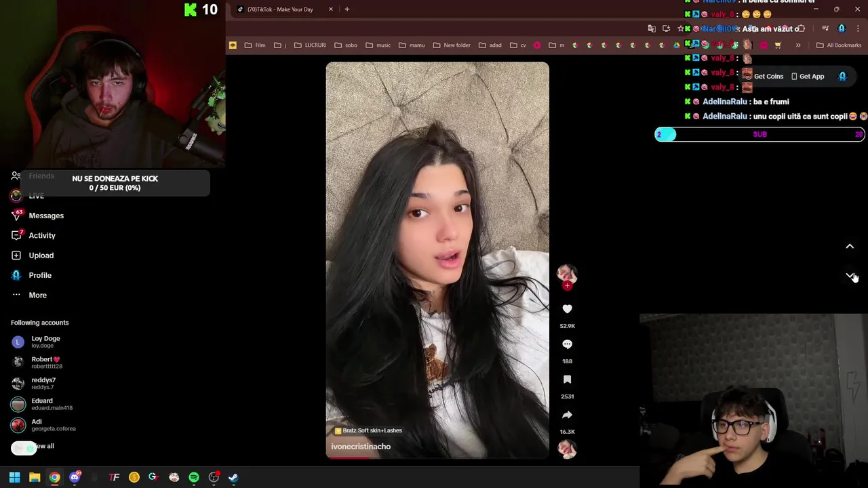Click the SUB goal progress bar
This screenshot has width=868, height=488.
[759, 134]
